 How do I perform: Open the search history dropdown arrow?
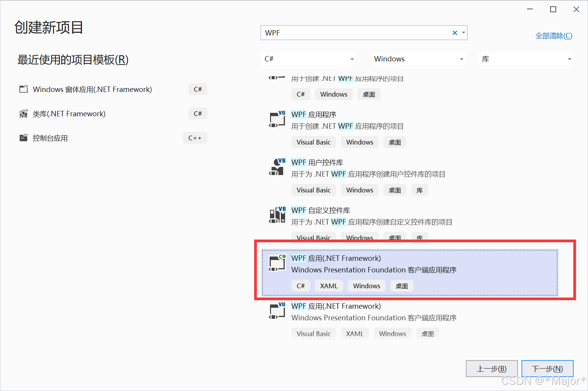pos(463,33)
